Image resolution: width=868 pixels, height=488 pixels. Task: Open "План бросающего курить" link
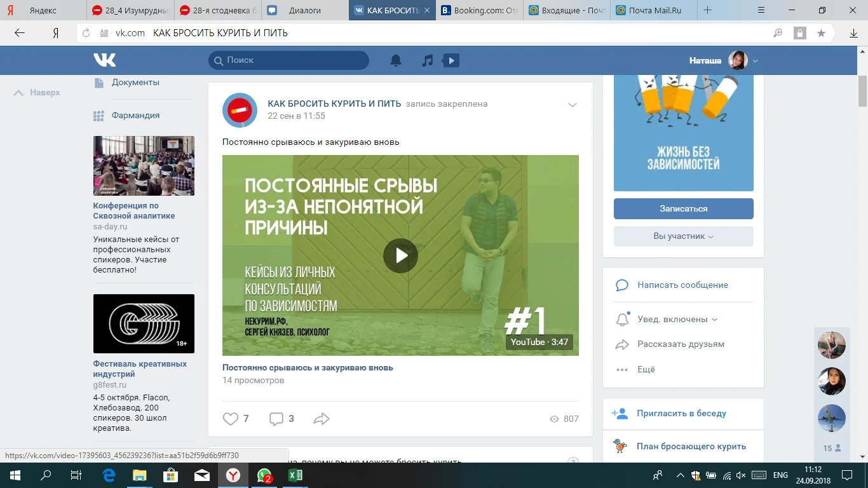[691, 447]
